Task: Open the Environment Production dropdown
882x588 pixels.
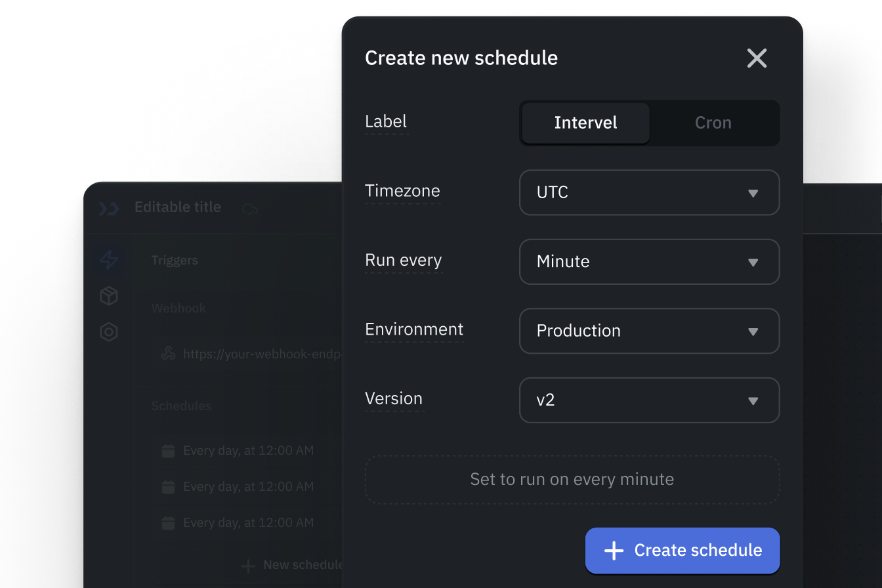Action: click(649, 331)
